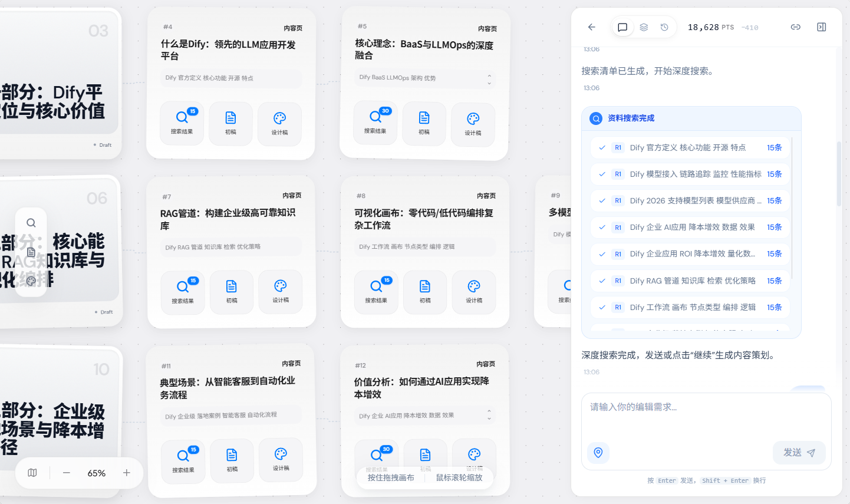Zoom out with the minus button

coord(67,473)
